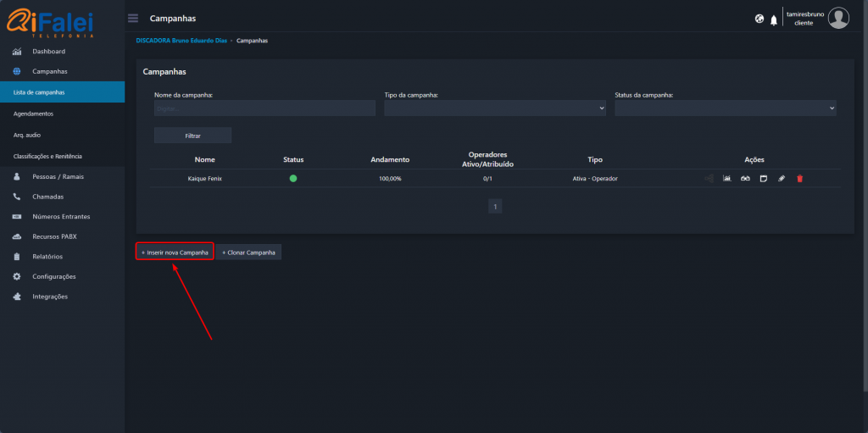Click the Status column header
868x433 pixels.
293,159
